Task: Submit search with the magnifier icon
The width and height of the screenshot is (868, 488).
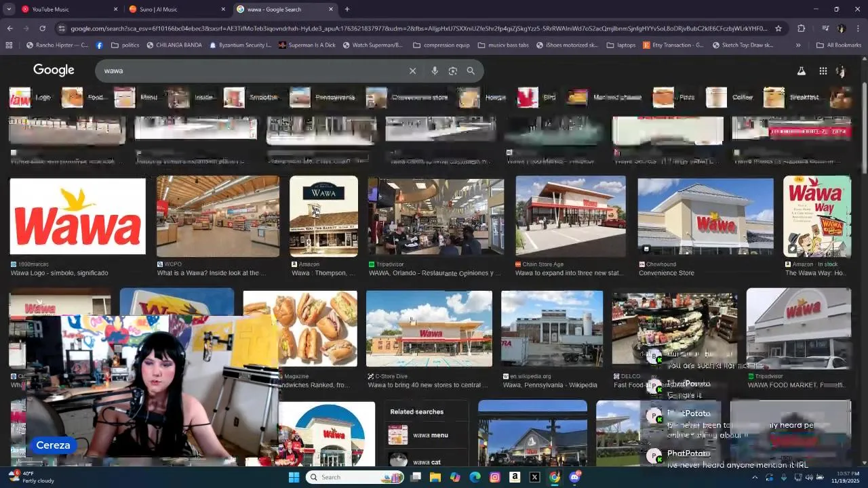Action: coord(471,70)
